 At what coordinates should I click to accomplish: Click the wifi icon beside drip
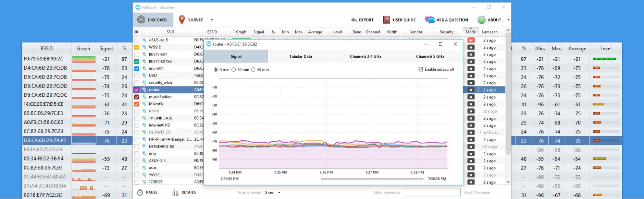coord(144,154)
